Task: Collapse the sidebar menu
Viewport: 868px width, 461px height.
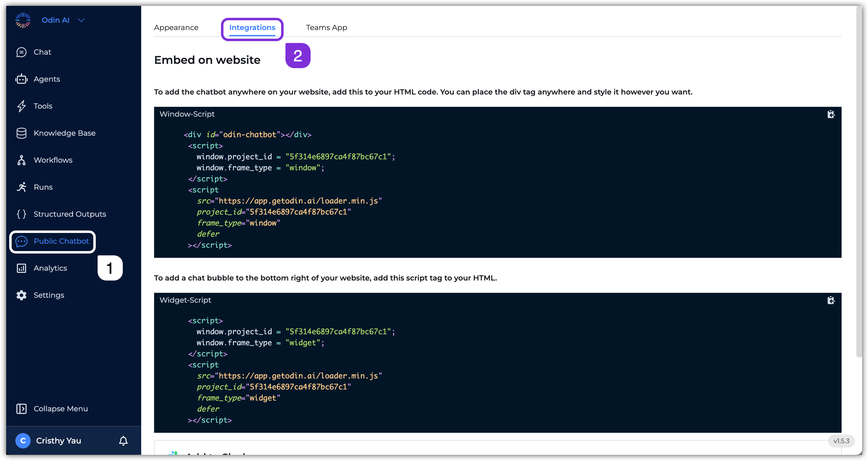Action: point(21,409)
